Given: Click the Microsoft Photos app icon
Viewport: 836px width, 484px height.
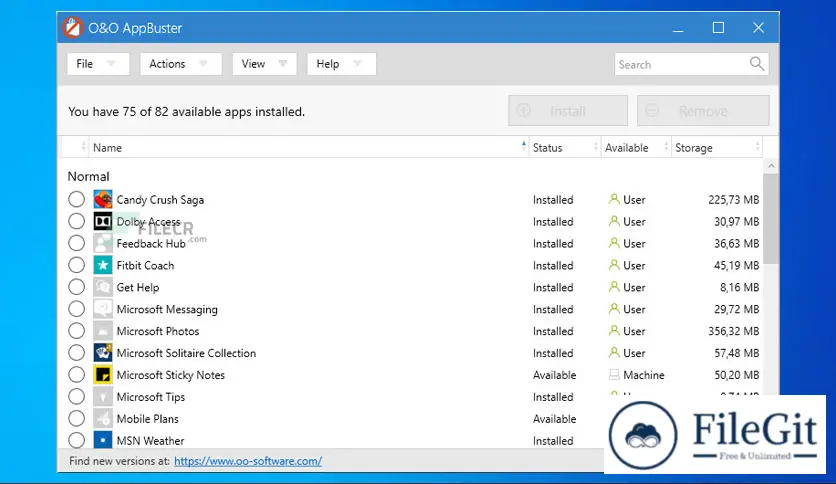Looking at the screenshot, I should (103, 330).
